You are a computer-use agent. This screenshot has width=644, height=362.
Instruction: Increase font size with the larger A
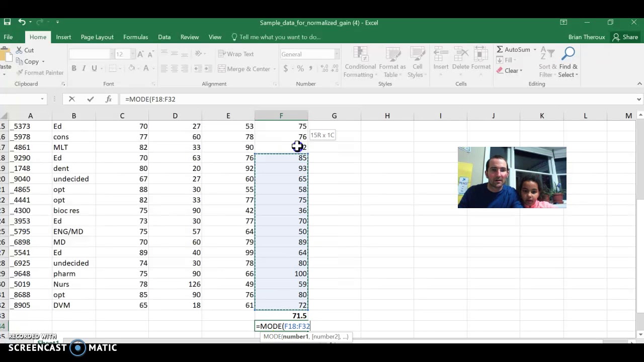pyautogui.click(x=140, y=54)
